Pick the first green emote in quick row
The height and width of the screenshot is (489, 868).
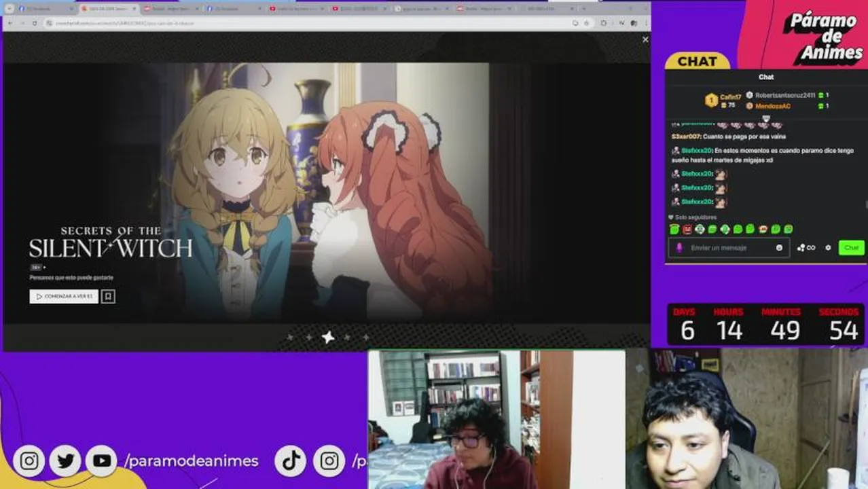[674, 230]
